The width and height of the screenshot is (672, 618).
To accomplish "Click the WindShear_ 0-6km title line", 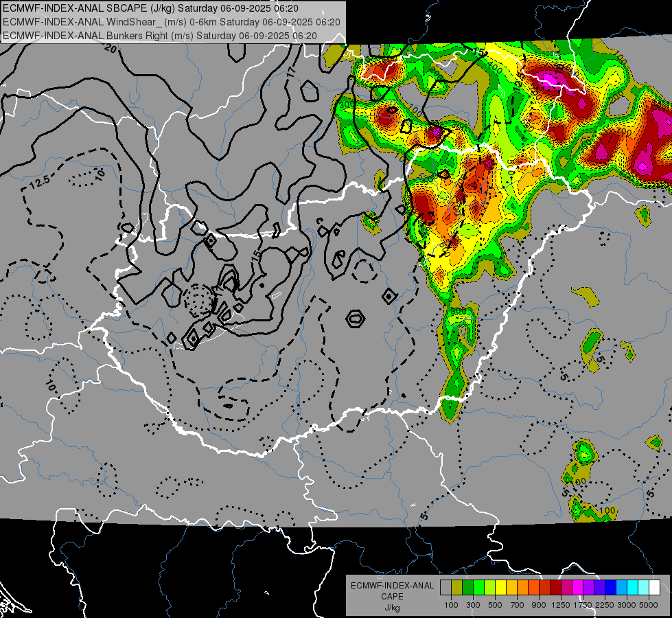I will click(x=172, y=22).
